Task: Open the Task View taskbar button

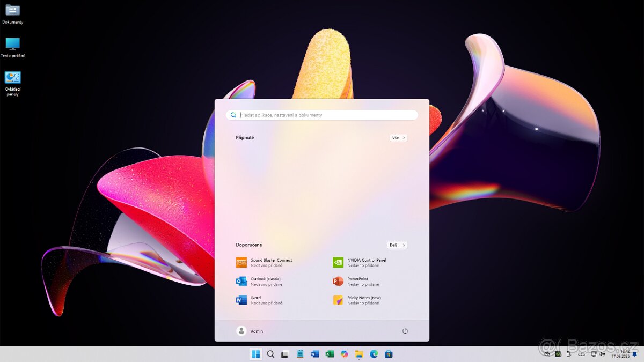Action: pyautogui.click(x=286, y=354)
